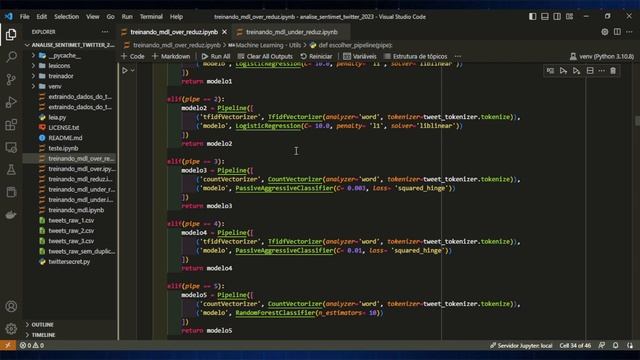Open the Help menu
This screenshot has width=640, height=360.
(x=176, y=17)
